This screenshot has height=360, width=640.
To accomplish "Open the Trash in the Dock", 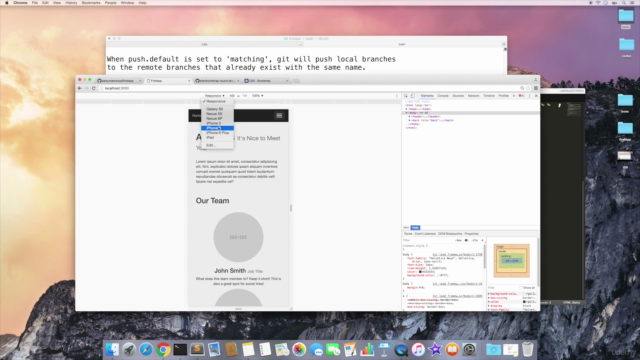I will tap(527, 349).
